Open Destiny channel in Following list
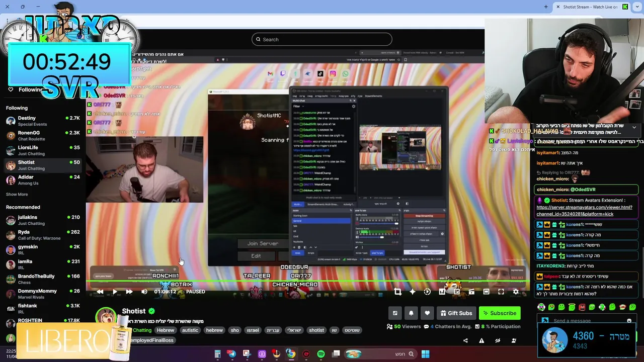The height and width of the screenshot is (362, 644). click(x=43, y=121)
